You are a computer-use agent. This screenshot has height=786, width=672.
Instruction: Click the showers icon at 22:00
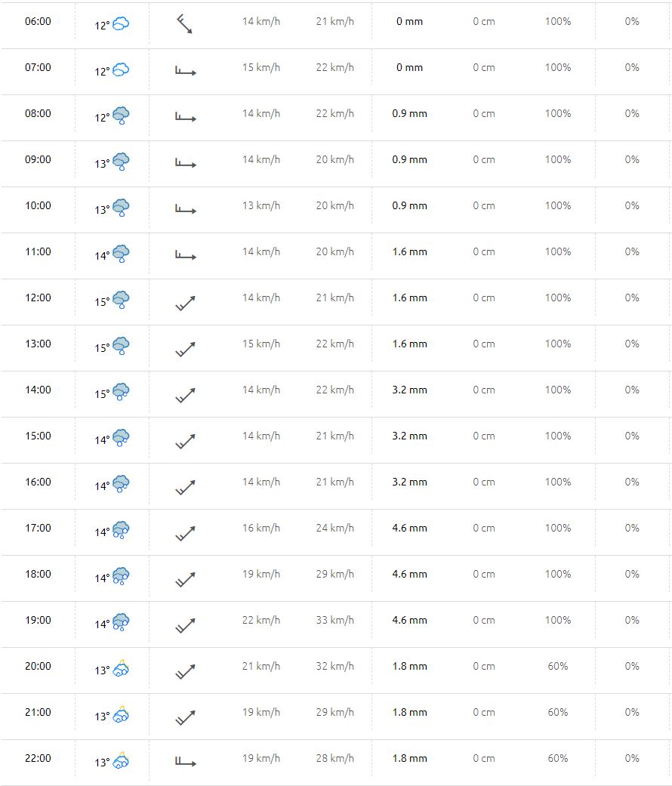(x=121, y=760)
